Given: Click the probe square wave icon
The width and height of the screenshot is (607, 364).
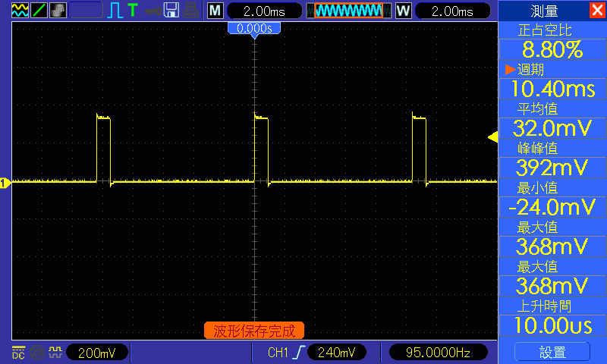Looking at the screenshot, I should tap(55, 352).
